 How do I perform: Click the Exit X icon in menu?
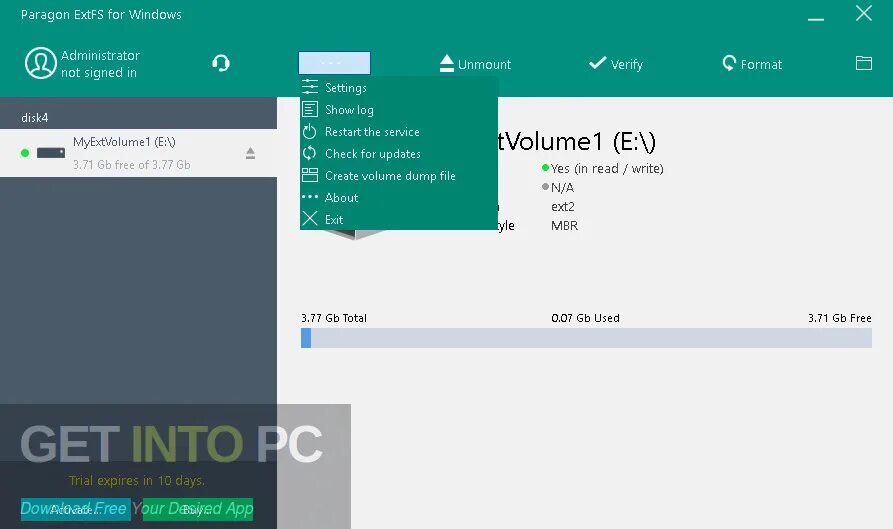point(310,219)
